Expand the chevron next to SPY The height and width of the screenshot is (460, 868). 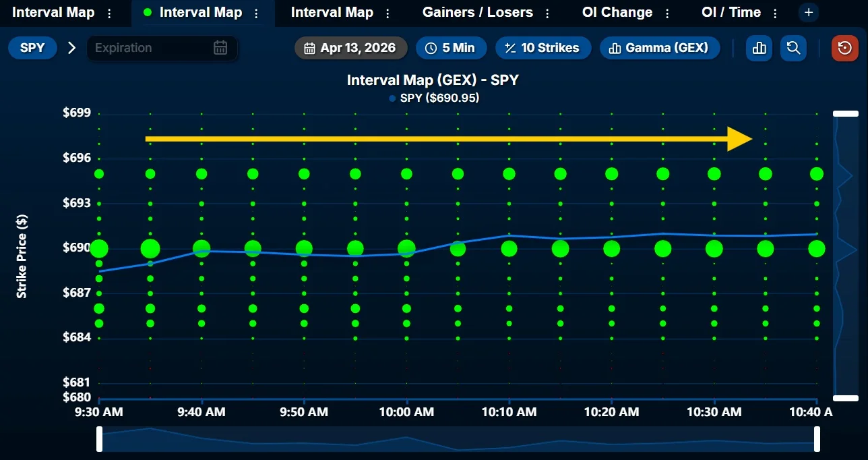(72, 48)
